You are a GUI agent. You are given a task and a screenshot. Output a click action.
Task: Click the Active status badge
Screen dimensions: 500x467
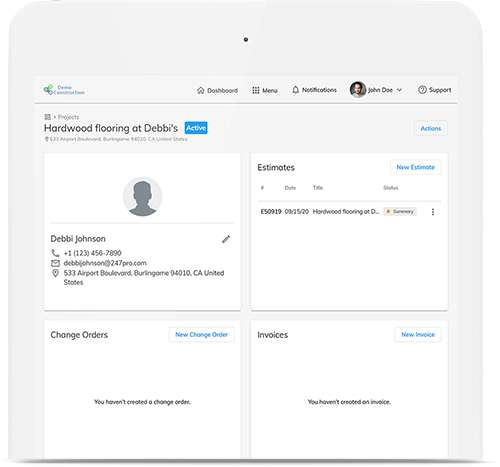196,128
